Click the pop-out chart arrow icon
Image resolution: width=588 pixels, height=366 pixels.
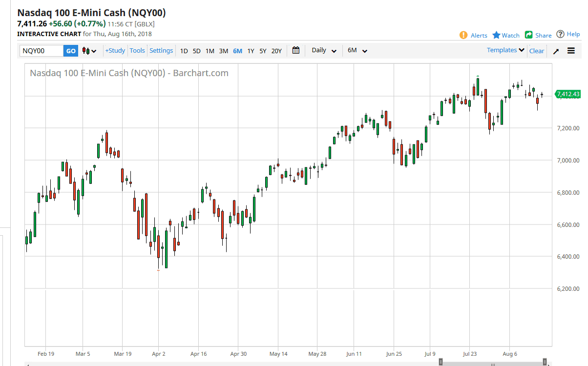pyautogui.click(x=556, y=50)
